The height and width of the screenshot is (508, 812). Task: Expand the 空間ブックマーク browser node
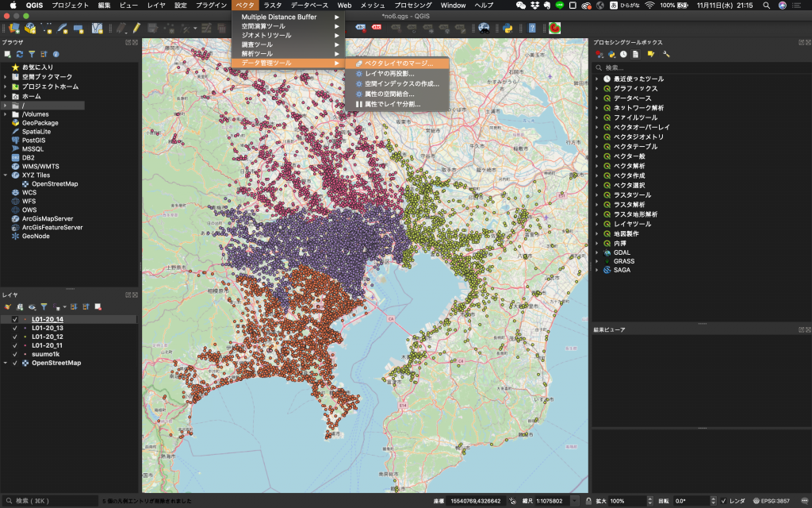point(6,77)
